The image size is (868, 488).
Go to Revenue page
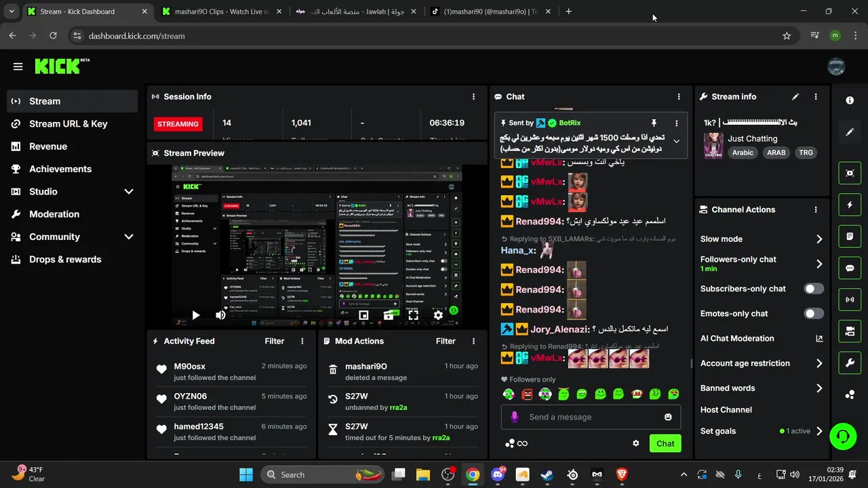tap(73, 146)
